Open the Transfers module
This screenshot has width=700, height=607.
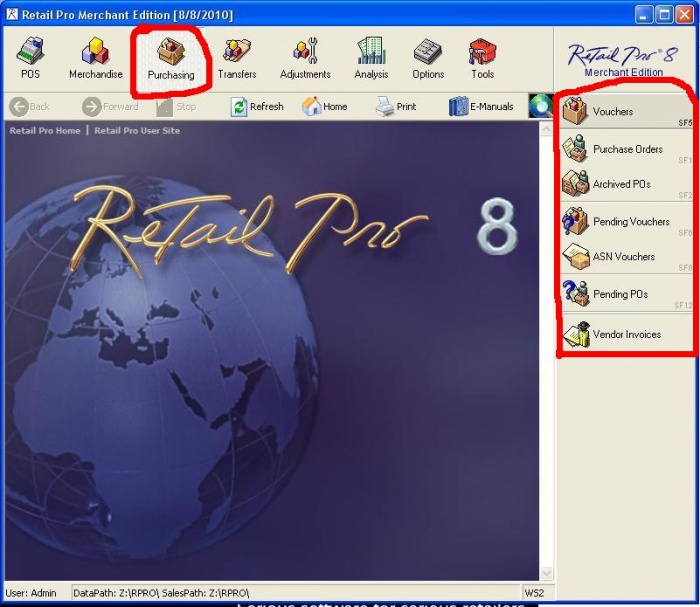coord(237,58)
